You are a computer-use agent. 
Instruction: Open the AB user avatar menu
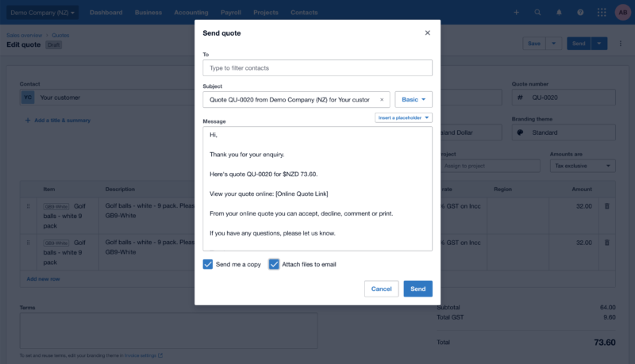(623, 13)
